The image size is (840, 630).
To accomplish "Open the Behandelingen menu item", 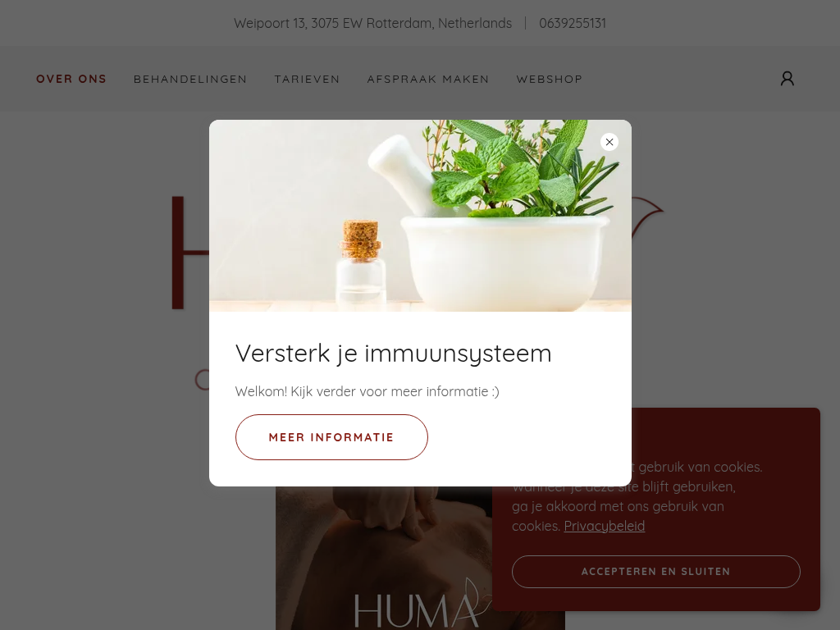I will coord(190,79).
